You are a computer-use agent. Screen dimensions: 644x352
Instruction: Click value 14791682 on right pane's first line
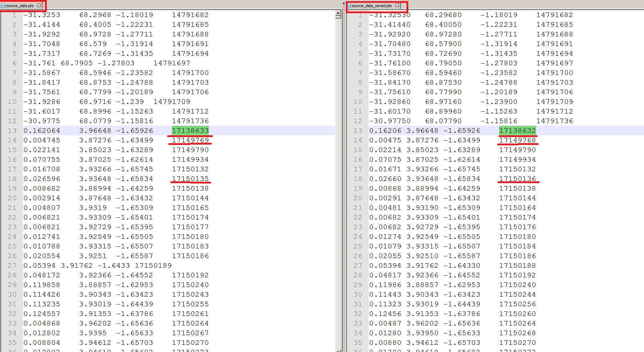click(554, 15)
